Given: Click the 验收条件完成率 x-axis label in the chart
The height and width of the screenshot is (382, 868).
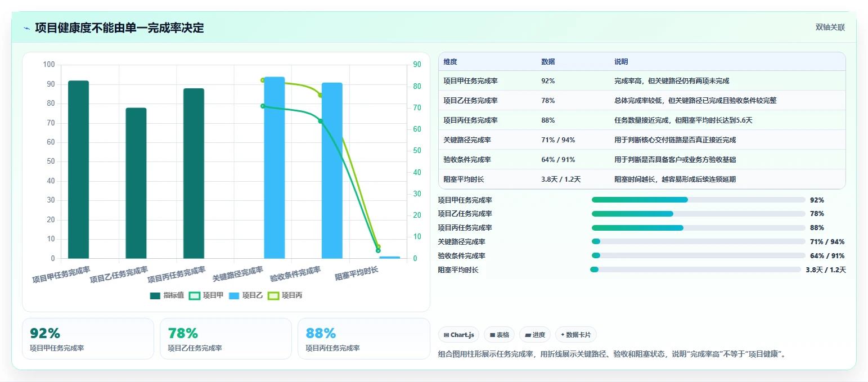Looking at the screenshot, I should (295, 274).
